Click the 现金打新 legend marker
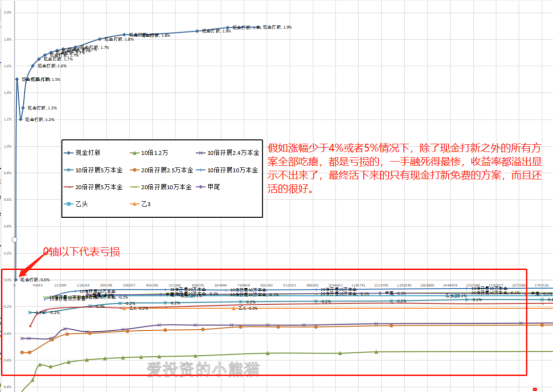 68,153
